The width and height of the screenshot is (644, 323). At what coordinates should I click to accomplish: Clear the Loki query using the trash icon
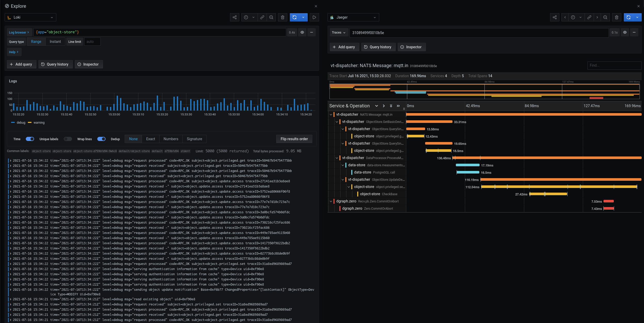[x=282, y=17]
